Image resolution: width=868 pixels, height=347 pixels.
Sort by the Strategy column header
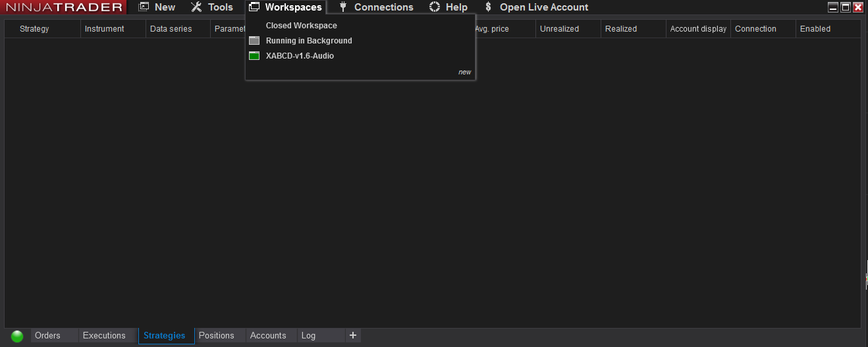point(34,29)
